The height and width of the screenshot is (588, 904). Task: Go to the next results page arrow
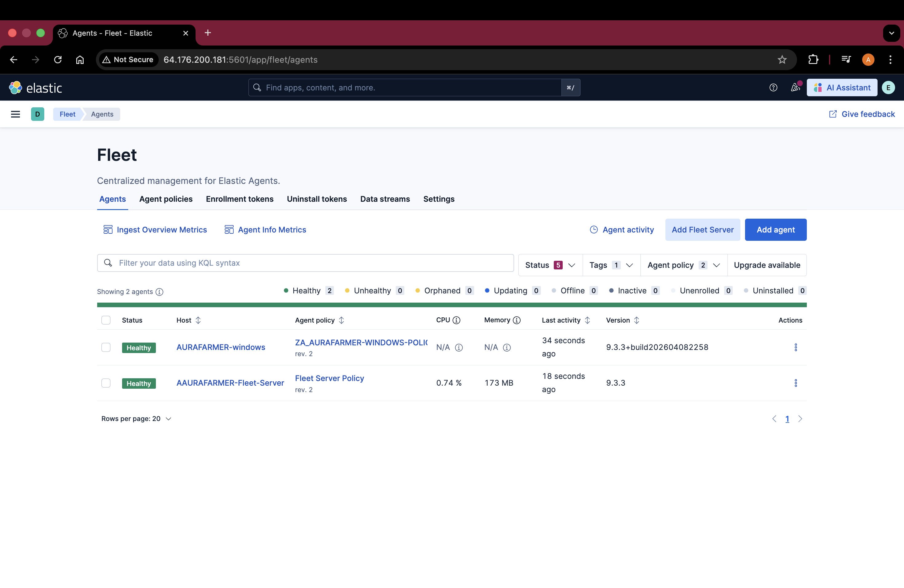coord(800,419)
